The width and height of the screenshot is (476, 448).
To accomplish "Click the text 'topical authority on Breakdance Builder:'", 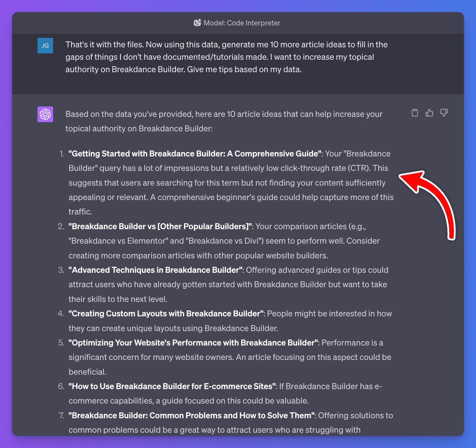I will (139, 128).
